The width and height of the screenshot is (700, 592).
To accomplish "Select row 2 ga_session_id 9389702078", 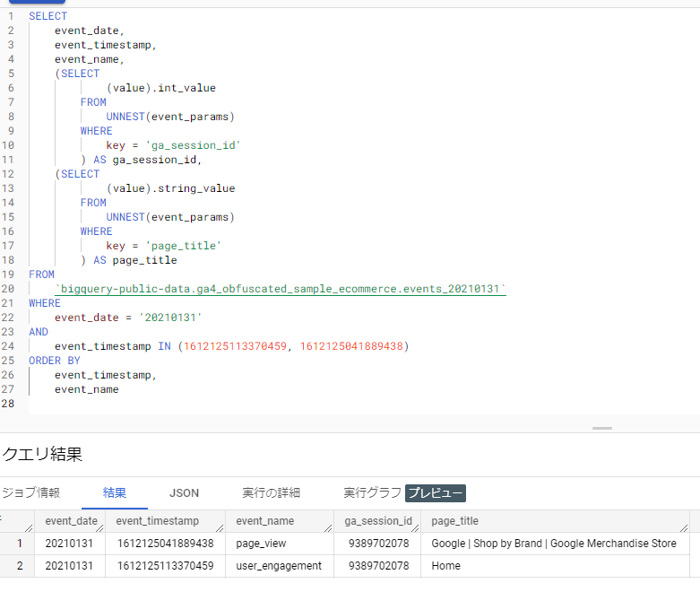I will click(377, 566).
